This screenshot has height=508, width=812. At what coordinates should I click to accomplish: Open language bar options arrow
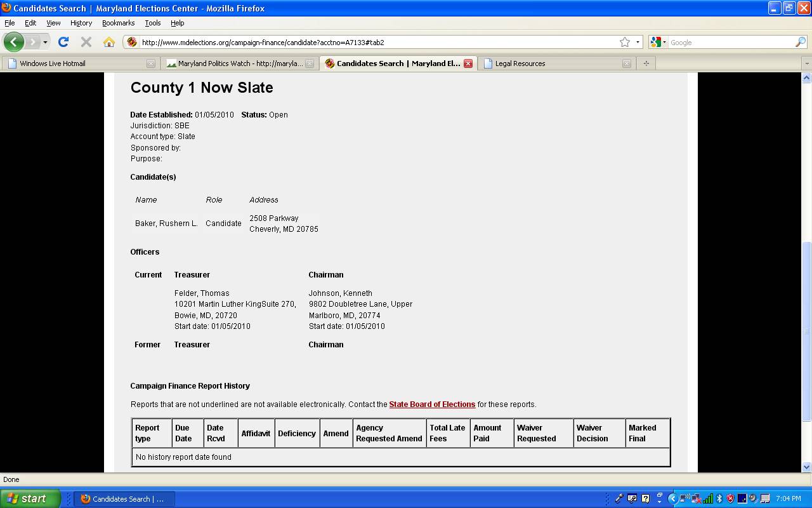[x=659, y=502]
